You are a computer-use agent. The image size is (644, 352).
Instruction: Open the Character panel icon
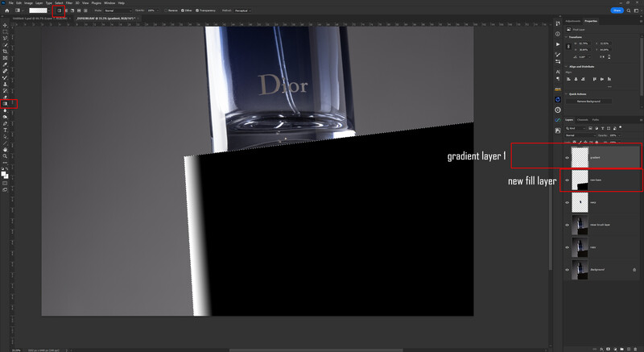coord(558,72)
